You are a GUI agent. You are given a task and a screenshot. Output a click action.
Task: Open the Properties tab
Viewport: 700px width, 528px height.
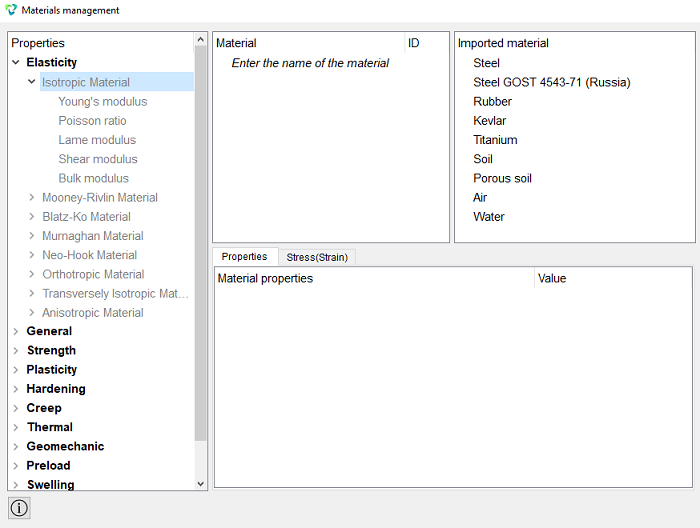[x=245, y=257]
